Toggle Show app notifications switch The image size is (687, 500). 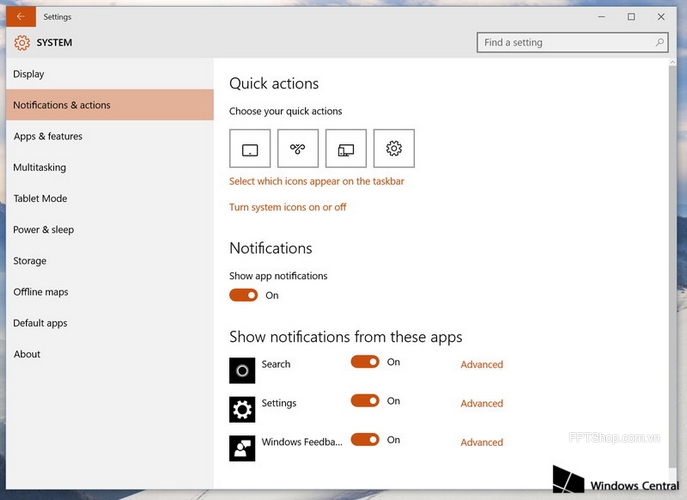(x=244, y=295)
